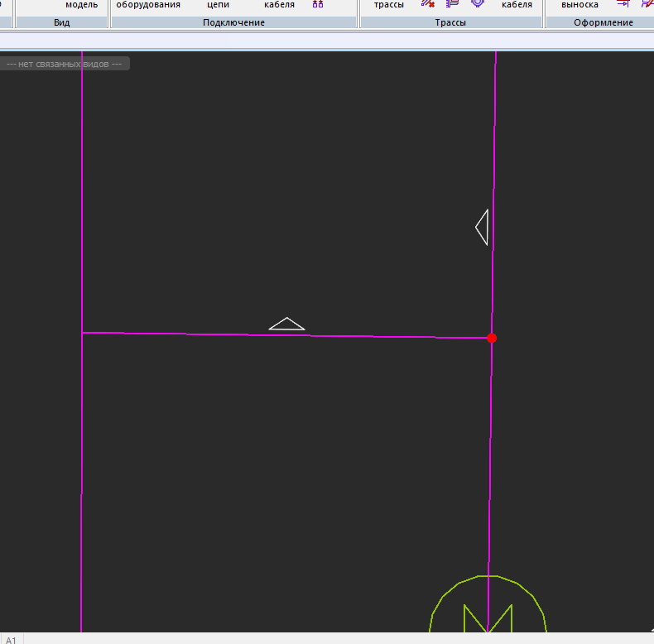654x644 pixels.
Task: Click the 'кабеля' button in Трассы group
Action: pos(517,5)
